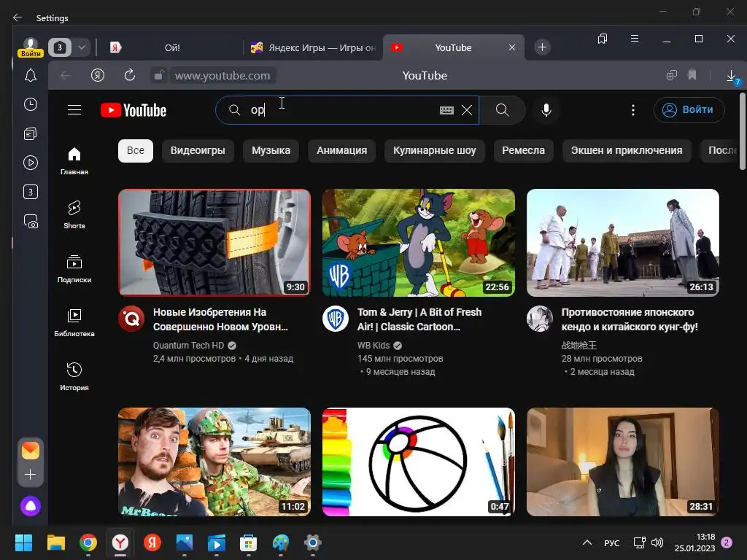Open the site lock protection icon
Viewport: 747px width, 560px height.
(158, 75)
